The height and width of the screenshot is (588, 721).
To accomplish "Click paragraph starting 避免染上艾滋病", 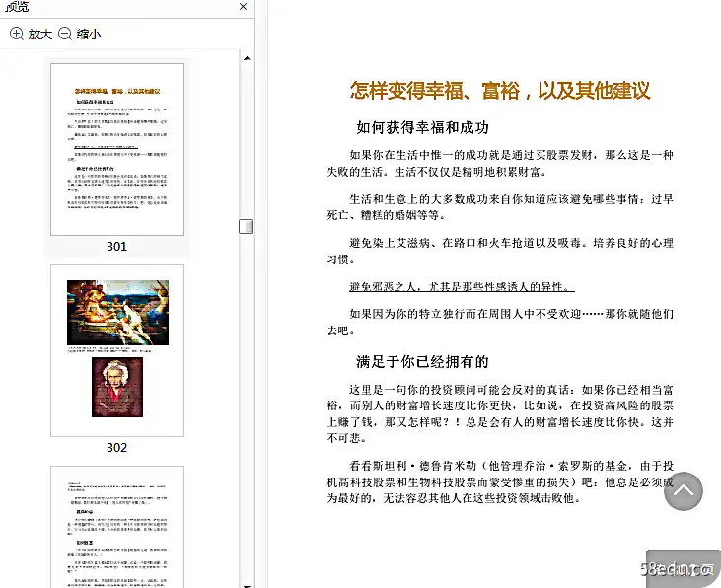I will coord(500,251).
